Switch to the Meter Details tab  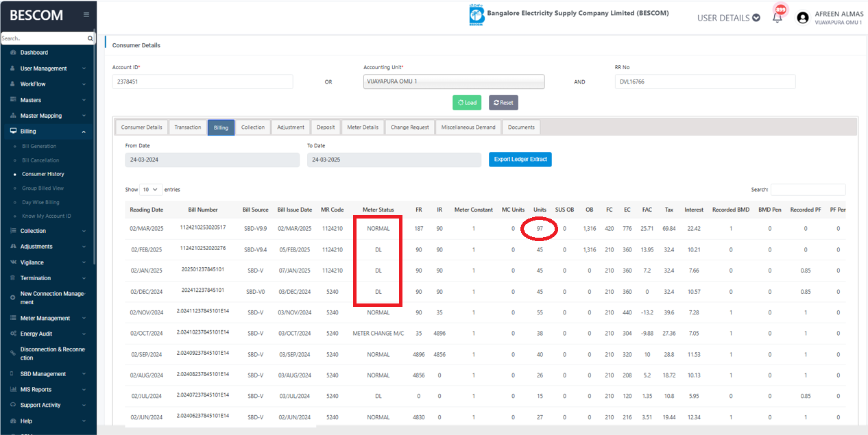click(x=363, y=127)
